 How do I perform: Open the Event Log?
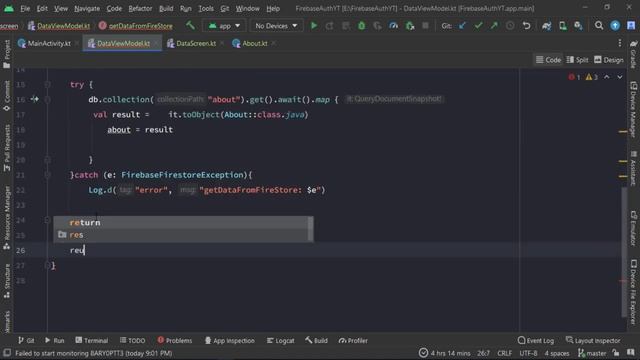point(536,340)
